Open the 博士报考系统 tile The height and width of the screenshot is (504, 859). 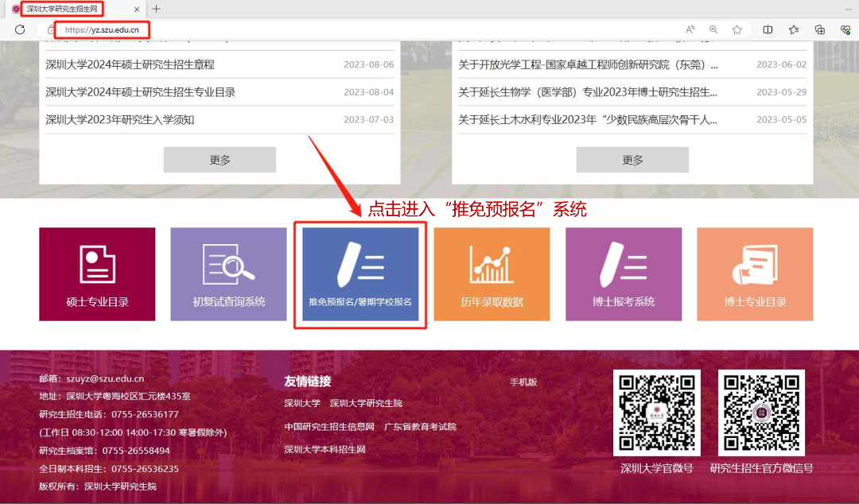pyautogui.click(x=624, y=274)
